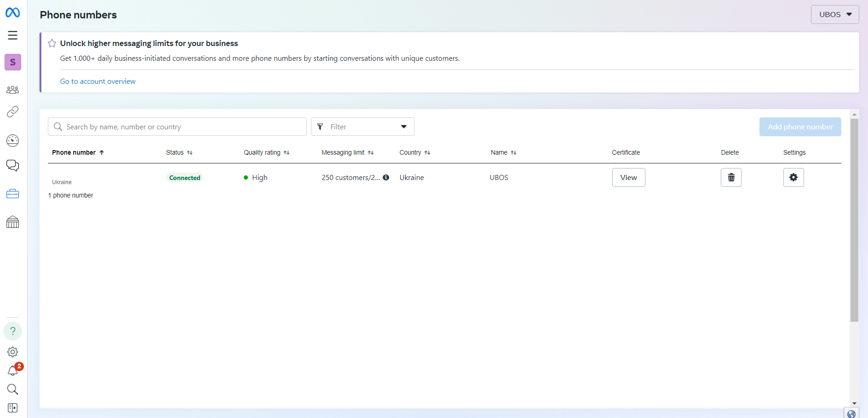Sort by Messaging limit column
Screen dimensions: 868x418
click(348, 152)
